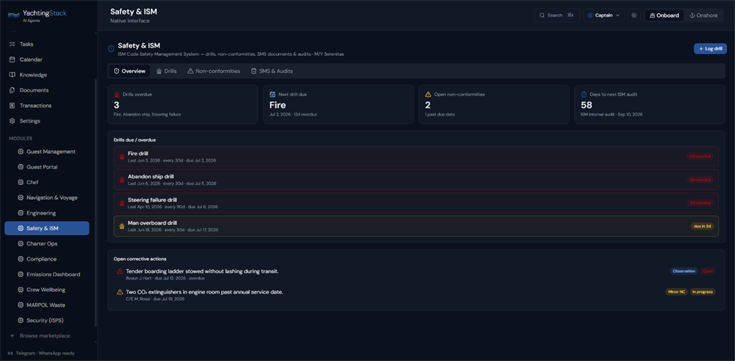This screenshot has width=735, height=361.
Task: Toggle the light/dark theme icon
Action: click(634, 15)
